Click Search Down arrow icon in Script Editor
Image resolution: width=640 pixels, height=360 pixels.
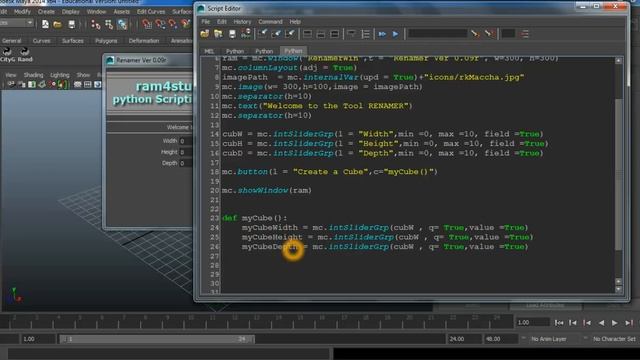[x=475, y=34]
